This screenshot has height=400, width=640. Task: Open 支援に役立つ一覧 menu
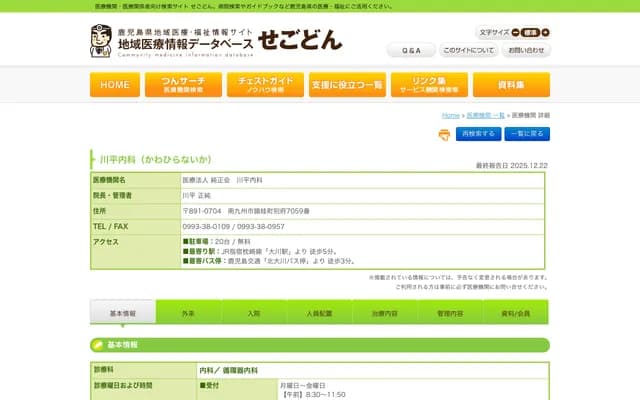click(346, 85)
